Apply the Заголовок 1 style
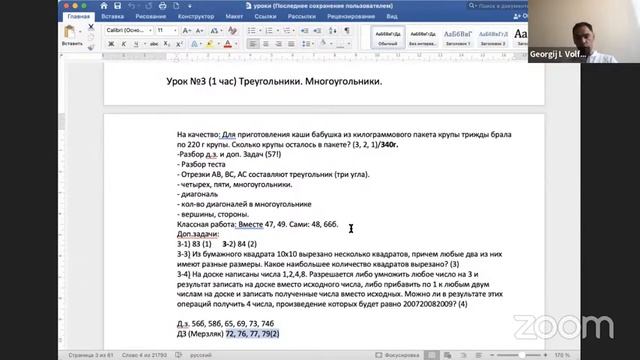 click(458, 38)
